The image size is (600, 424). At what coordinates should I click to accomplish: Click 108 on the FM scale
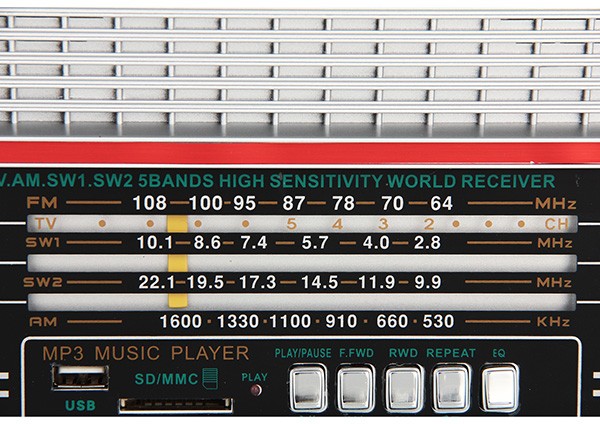coord(150,203)
